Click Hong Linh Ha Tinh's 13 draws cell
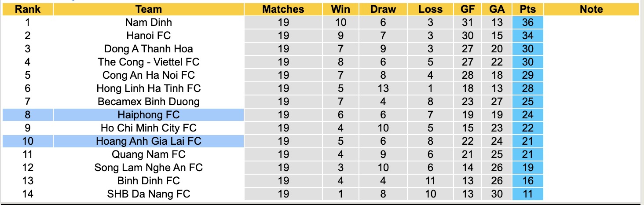 [383, 88]
